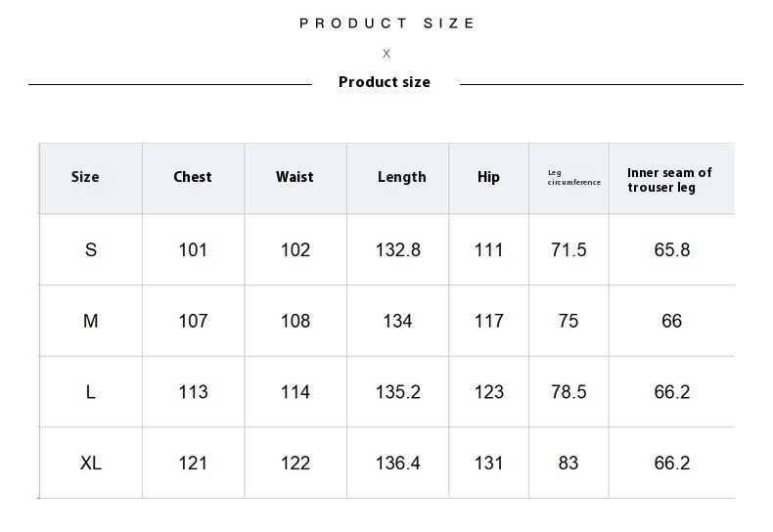Click the M inner seam value 66
This screenshot has height=532, width=773.
click(x=671, y=321)
